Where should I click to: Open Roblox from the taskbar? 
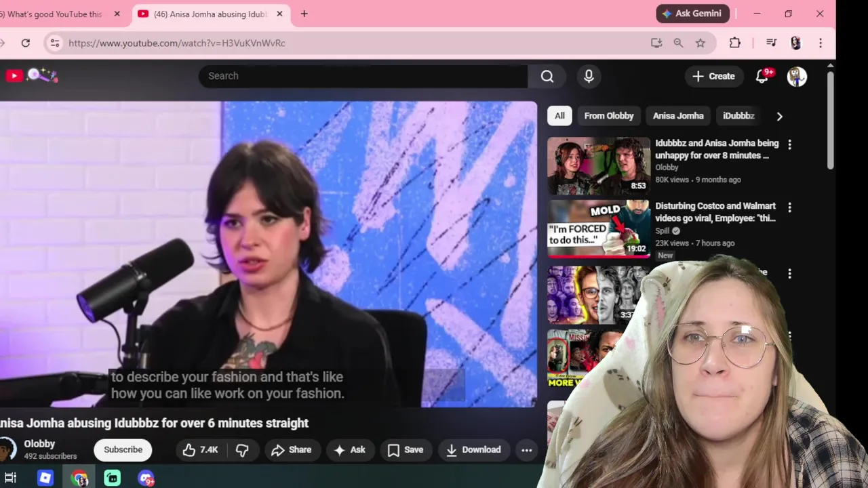[45, 478]
